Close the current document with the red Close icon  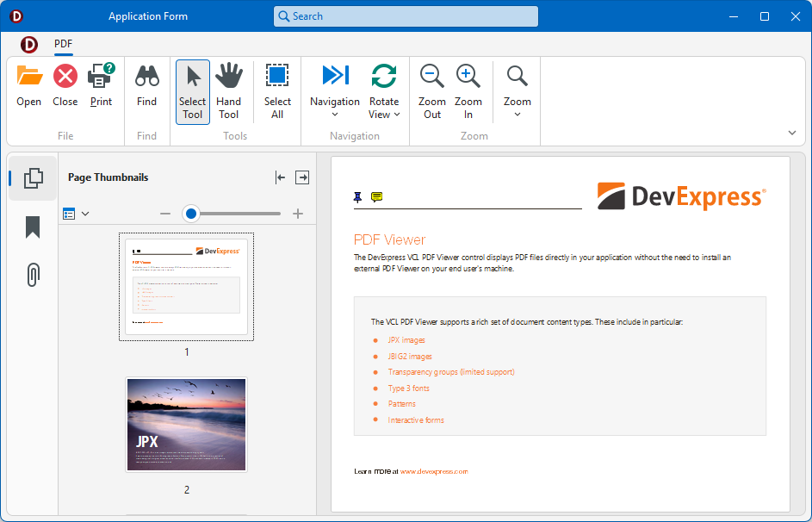[65, 86]
